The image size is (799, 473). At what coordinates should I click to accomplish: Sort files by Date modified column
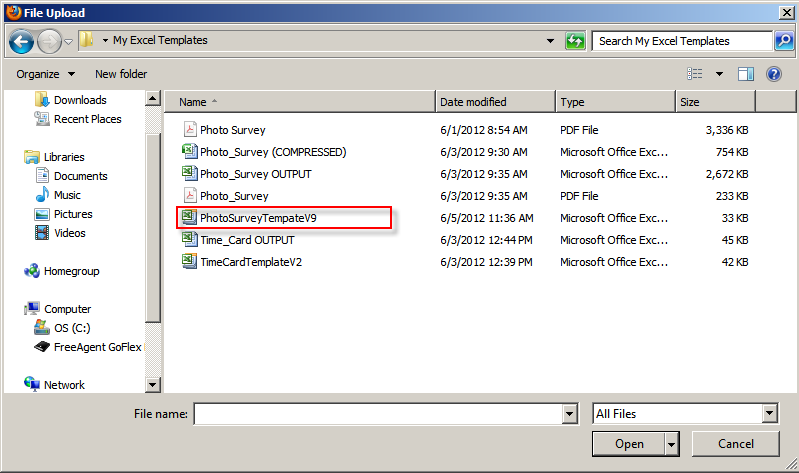click(496, 102)
